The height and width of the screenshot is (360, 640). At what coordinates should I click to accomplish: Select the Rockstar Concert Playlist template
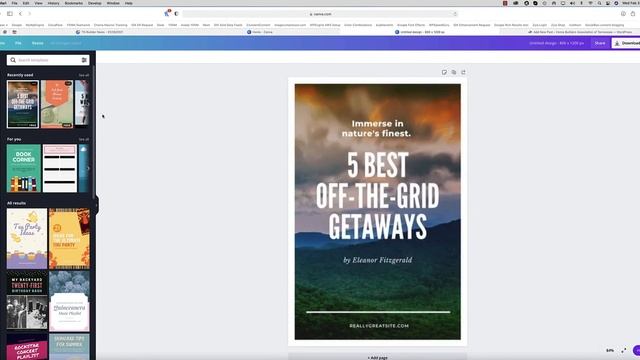(27, 347)
